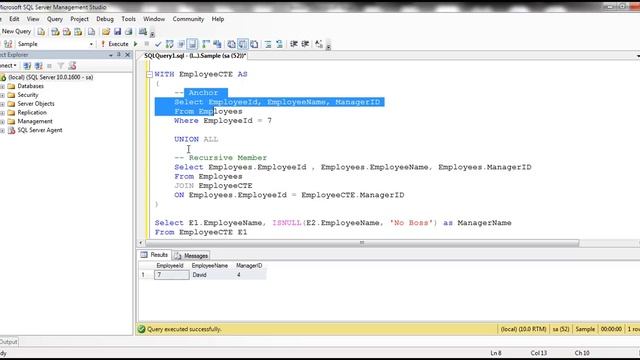This screenshot has width=640, height=360.
Task: Click the Open File folder icon
Action: [106, 32]
